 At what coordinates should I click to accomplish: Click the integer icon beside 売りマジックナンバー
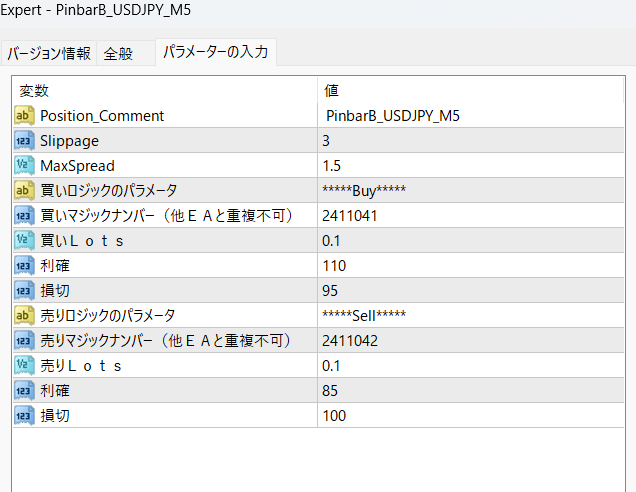pyautogui.click(x=25, y=340)
